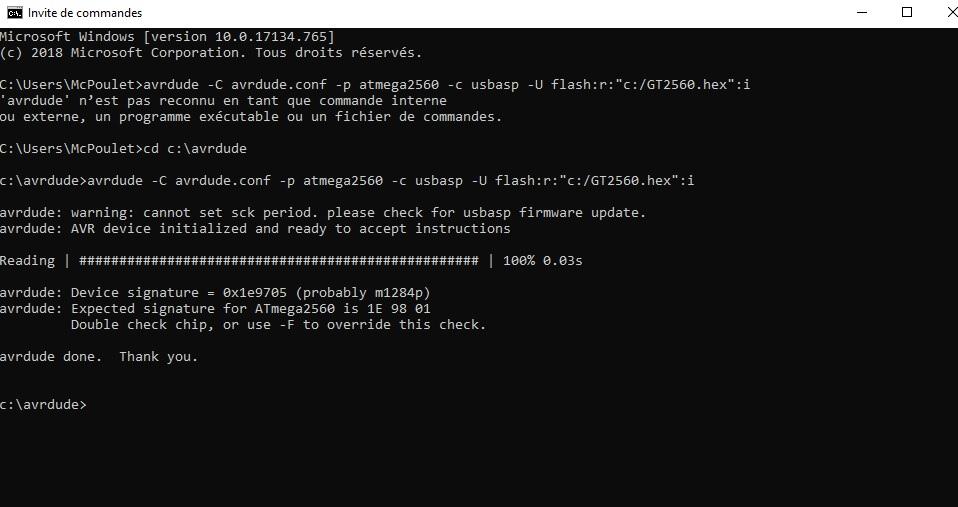Click the "cannot set sck period" warning
Screen dimensions: 958x507
pos(323,213)
